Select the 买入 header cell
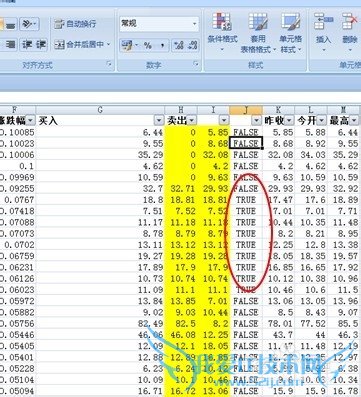This screenshot has width=361, height=397. pyautogui.click(x=100, y=120)
